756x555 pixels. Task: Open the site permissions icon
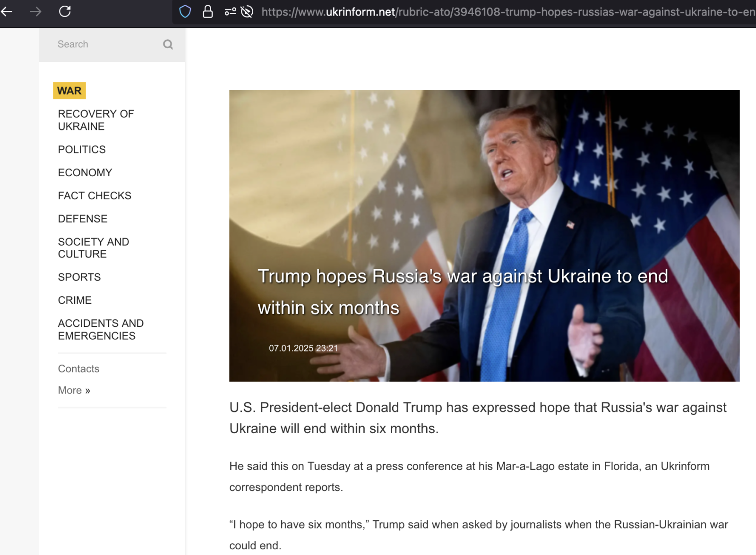(230, 11)
